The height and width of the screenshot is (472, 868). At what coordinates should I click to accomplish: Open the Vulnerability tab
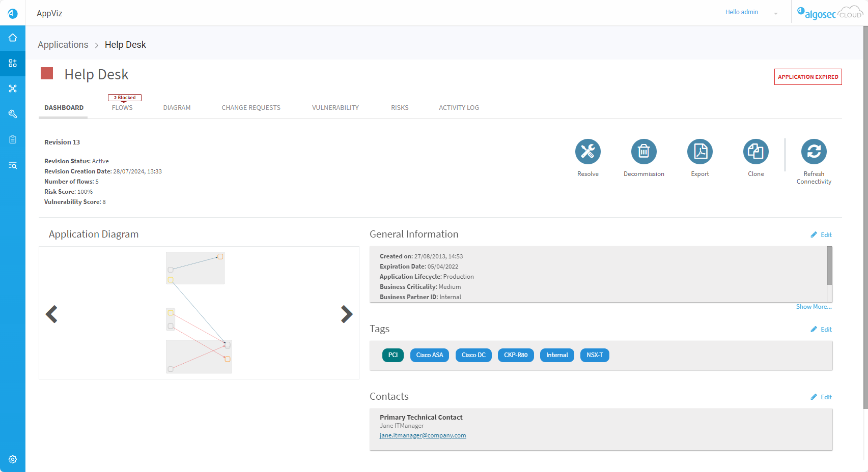(x=335, y=108)
